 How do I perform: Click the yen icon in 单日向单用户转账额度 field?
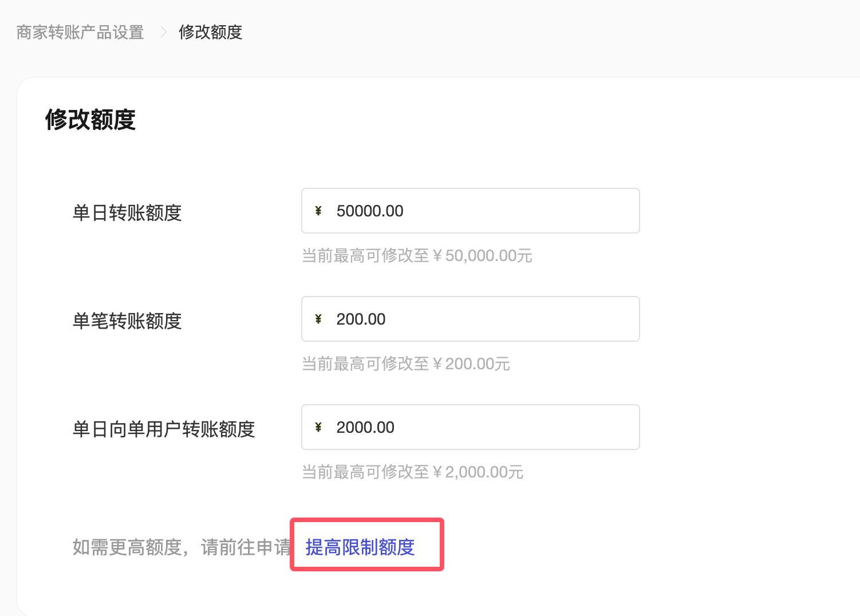pos(318,427)
